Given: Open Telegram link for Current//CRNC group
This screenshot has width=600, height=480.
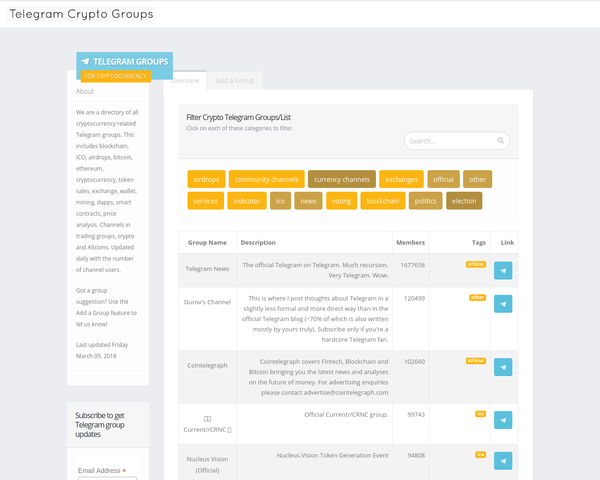Looking at the screenshot, I should [504, 419].
